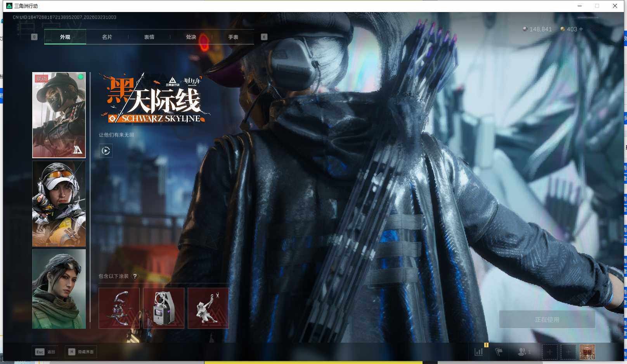Choose the green scarf operator skin

[x=59, y=289]
